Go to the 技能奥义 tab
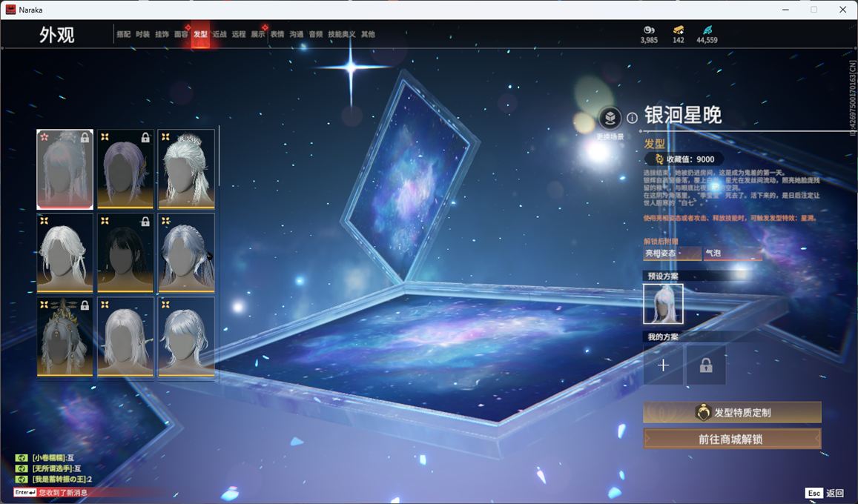 (341, 34)
